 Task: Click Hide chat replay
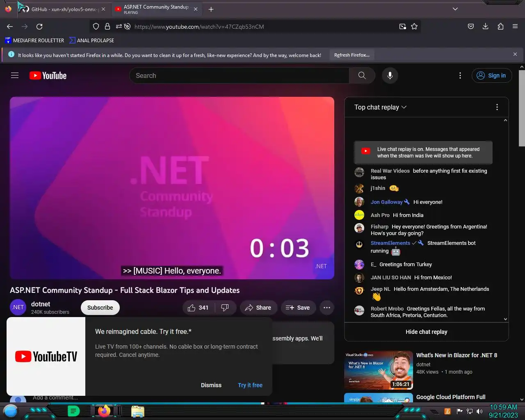[x=427, y=332]
